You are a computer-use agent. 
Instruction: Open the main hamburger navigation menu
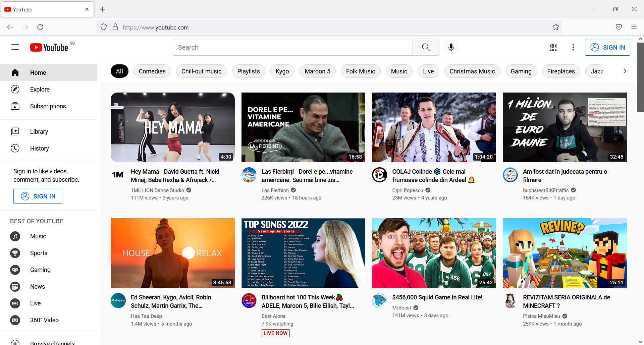(x=15, y=47)
